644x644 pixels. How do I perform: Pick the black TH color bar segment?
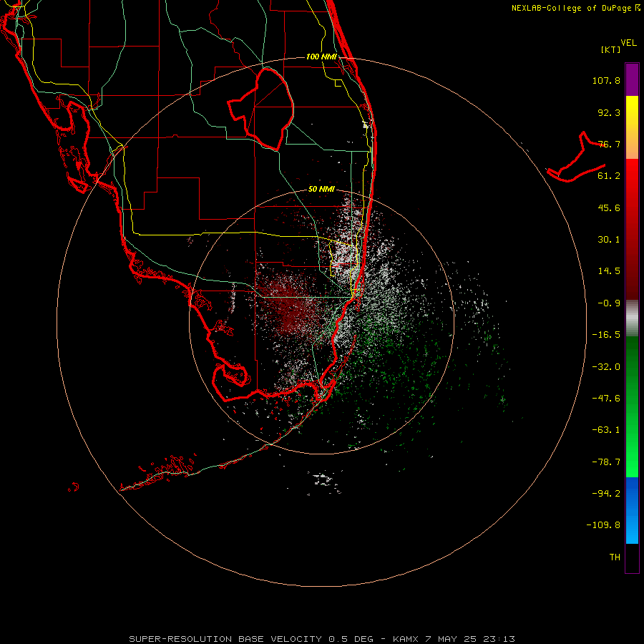(632, 557)
